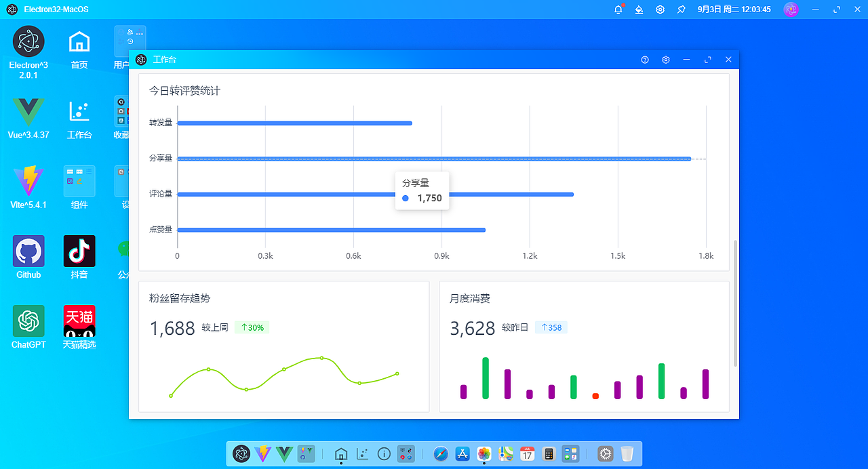Open home icon in the dock
868x469 pixels.
pos(341,453)
